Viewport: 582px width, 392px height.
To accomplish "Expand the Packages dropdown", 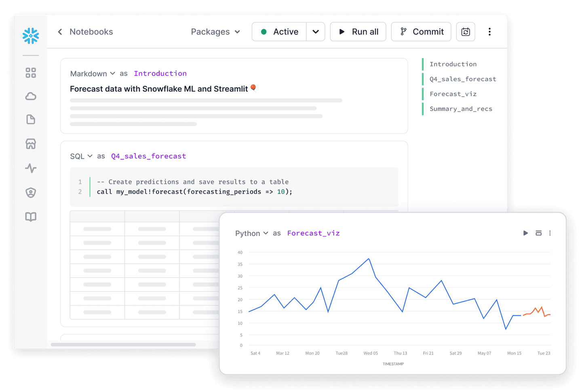I will tap(215, 32).
